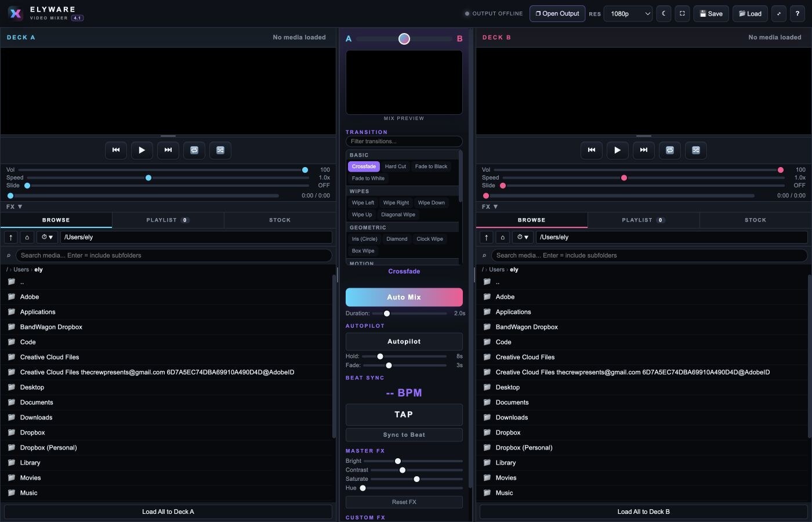Skip to next track on Deck A
Image resolution: width=812 pixels, height=522 pixels.
(x=168, y=150)
